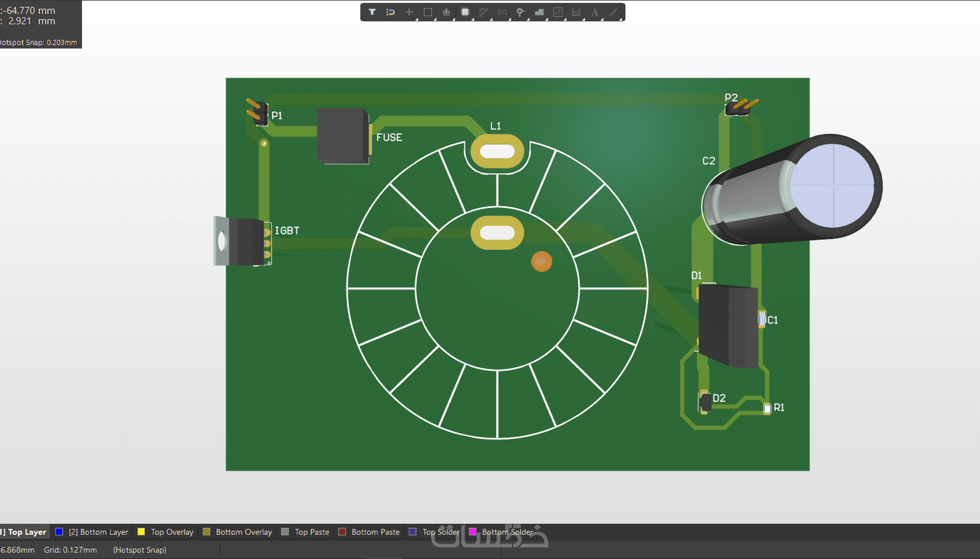This screenshot has height=559, width=980.
Task: Select the place string text tool
Action: (594, 12)
